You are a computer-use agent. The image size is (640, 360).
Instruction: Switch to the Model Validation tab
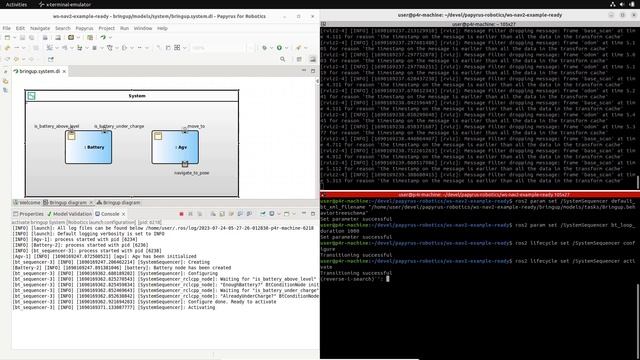pos(69,214)
